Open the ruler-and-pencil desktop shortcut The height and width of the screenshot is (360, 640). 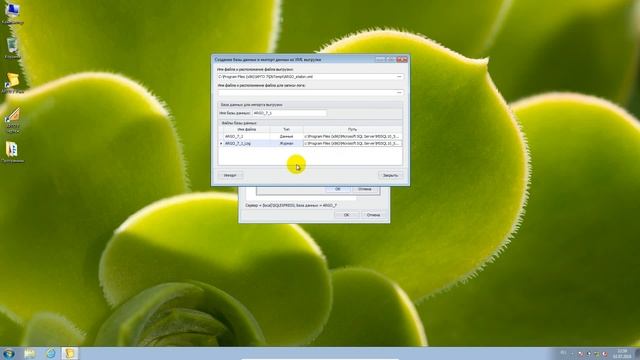pyautogui.click(x=13, y=119)
